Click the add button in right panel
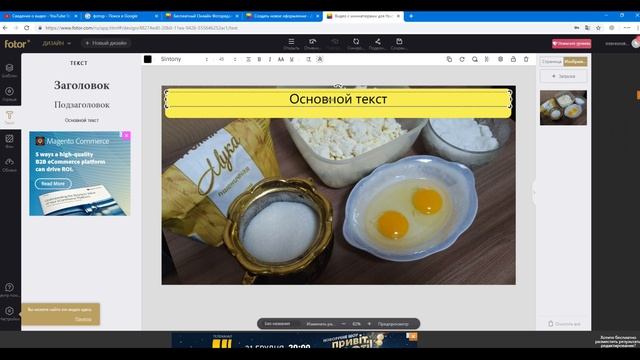 click(563, 76)
